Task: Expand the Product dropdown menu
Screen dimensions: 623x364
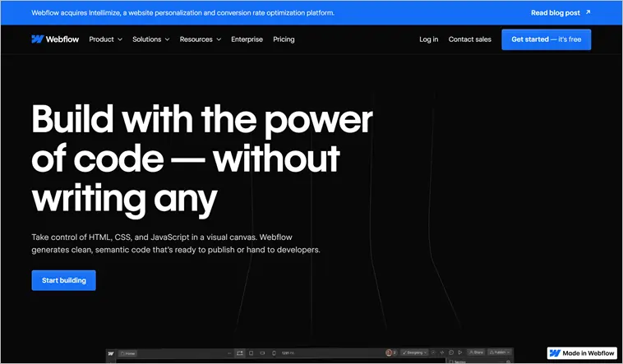Action: pos(105,39)
